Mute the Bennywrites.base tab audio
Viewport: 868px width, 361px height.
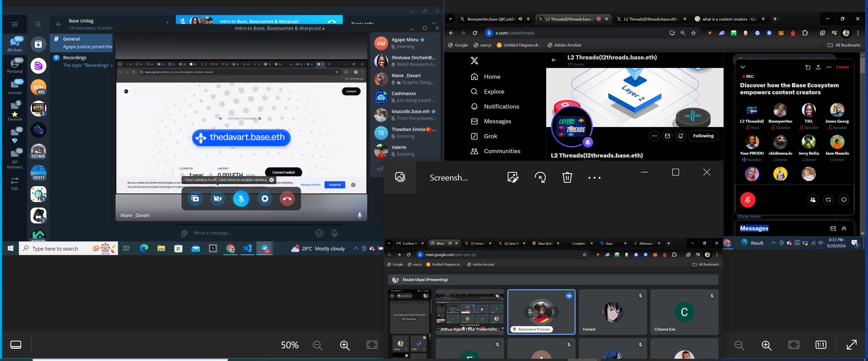click(x=520, y=19)
